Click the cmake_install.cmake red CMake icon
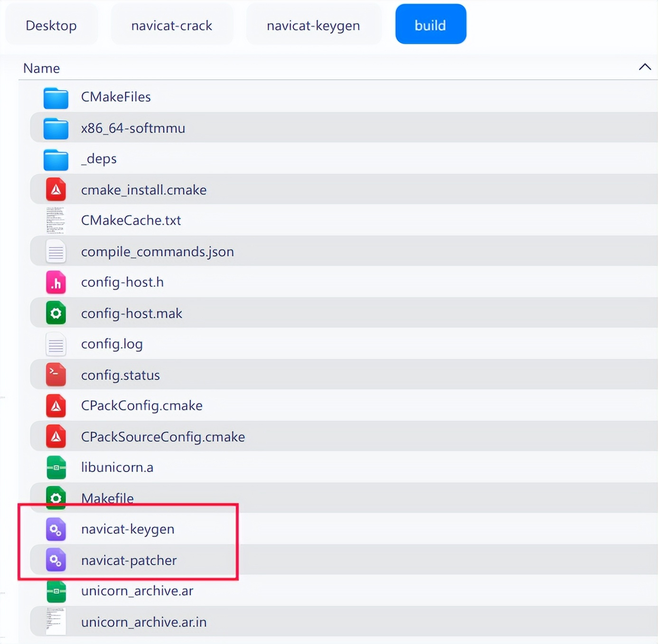This screenshot has height=644, width=658. [56, 189]
